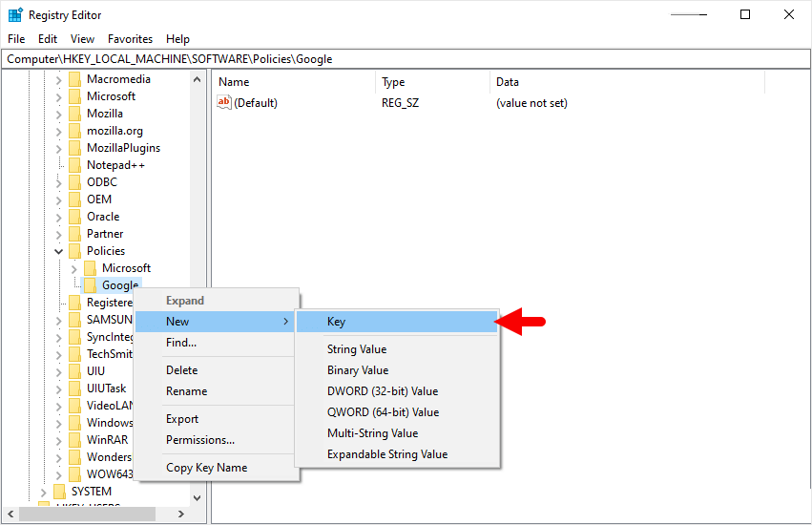The width and height of the screenshot is (812, 525).
Task: Click the Policies folder icon
Action: (74, 251)
